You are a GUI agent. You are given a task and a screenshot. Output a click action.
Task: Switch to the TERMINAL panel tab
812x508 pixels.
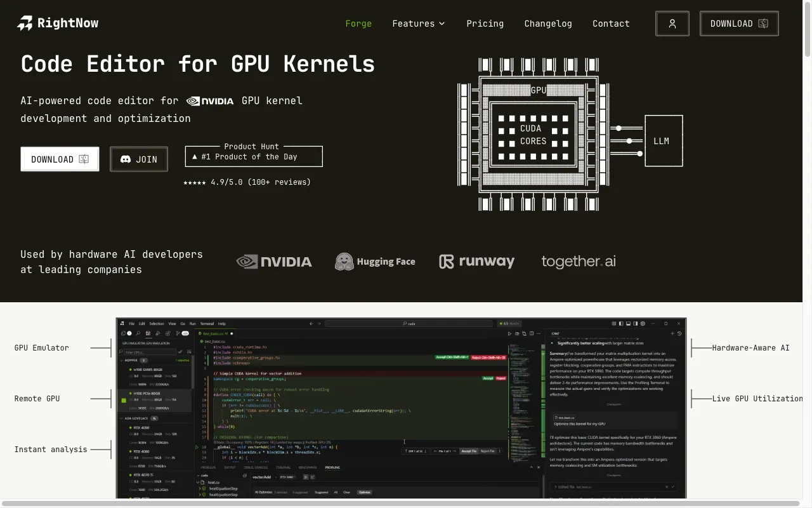tap(283, 467)
